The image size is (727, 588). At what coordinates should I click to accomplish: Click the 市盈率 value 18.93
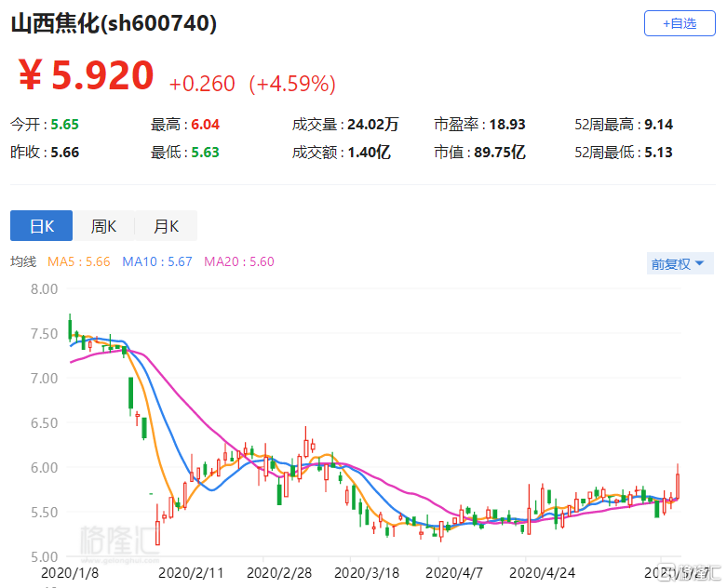507,124
